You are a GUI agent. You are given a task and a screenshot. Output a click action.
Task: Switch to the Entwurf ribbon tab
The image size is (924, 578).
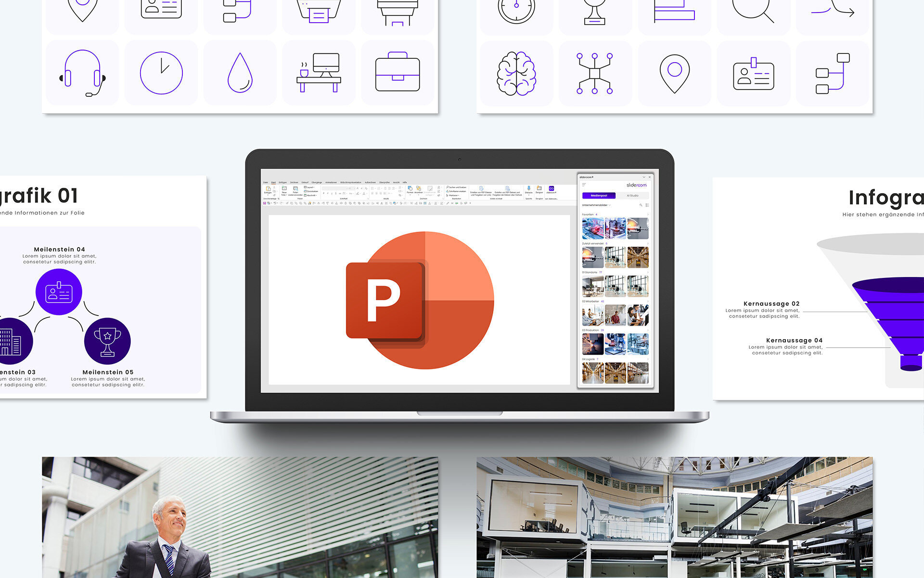point(305,183)
